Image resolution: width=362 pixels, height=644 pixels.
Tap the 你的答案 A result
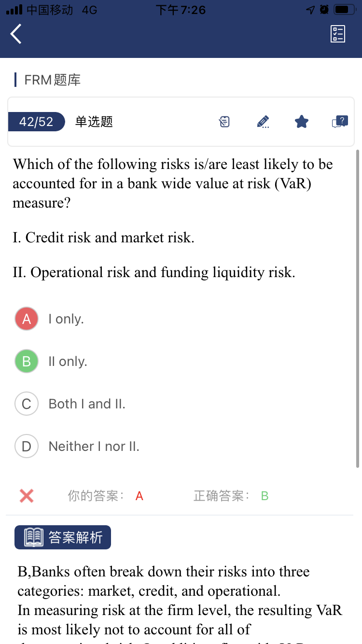click(x=105, y=496)
